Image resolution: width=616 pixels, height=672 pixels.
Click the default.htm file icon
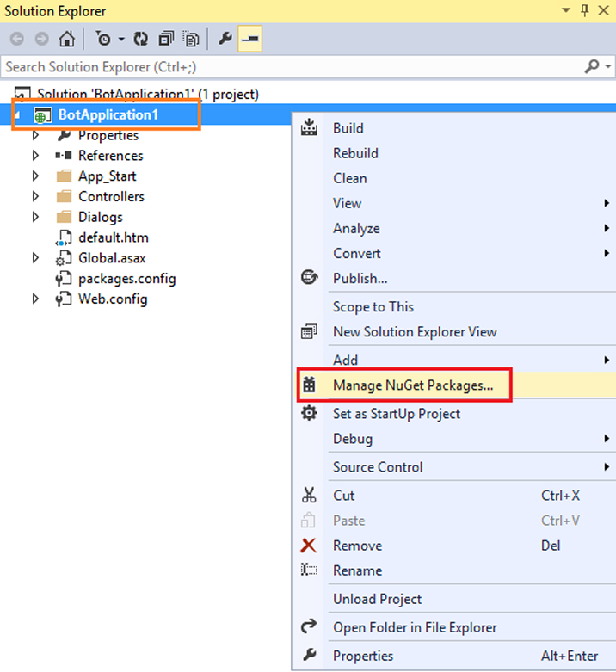[x=64, y=237]
